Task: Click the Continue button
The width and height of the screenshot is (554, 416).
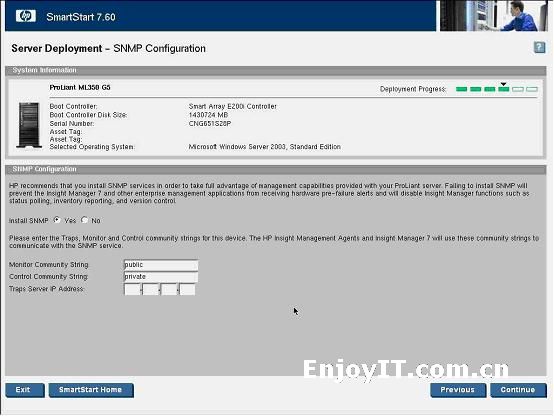Action: click(x=518, y=390)
